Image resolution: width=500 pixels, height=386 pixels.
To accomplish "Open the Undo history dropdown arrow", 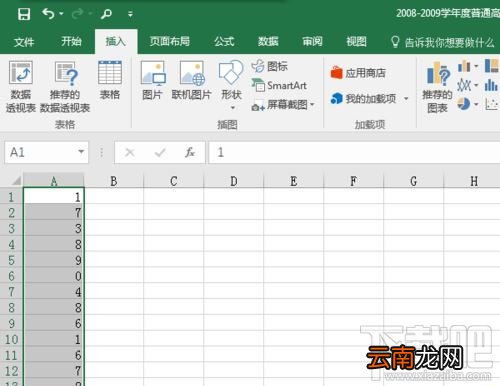I will tap(61, 14).
